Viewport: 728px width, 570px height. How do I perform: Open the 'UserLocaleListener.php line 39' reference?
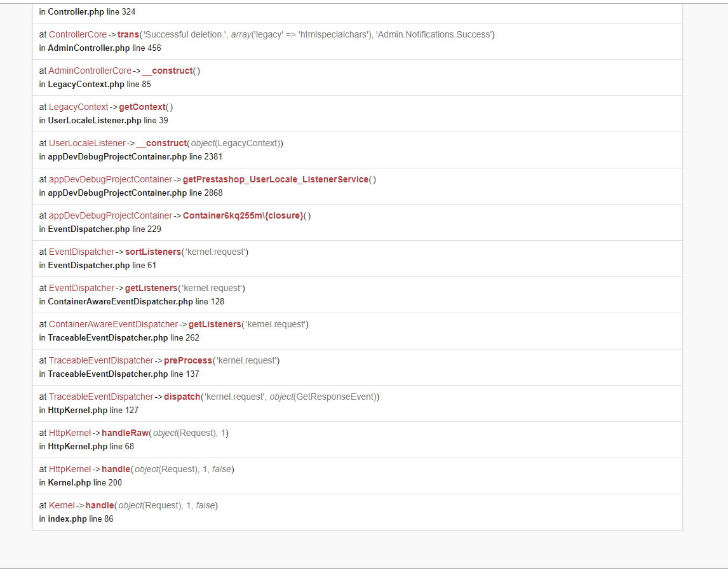tap(108, 120)
